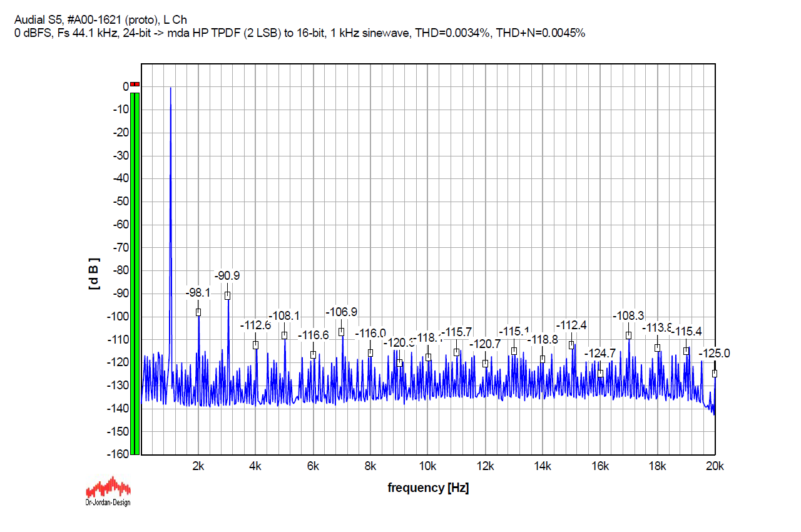This screenshot has height=532, width=801.
Task: Click the -124.7 marker at 16k
Action: tap(600, 374)
